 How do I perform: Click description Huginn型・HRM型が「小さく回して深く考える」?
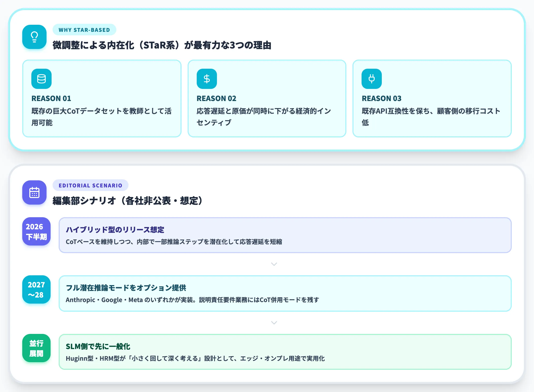click(x=195, y=358)
